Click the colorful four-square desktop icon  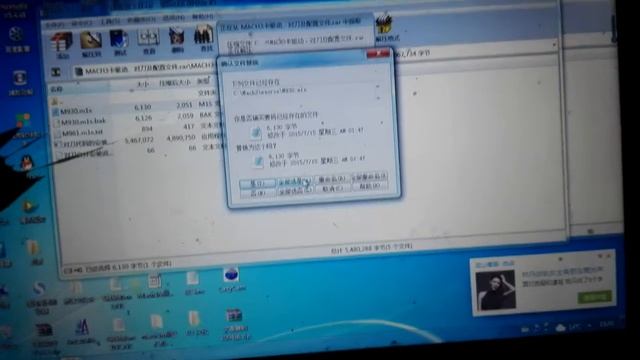point(24,121)
